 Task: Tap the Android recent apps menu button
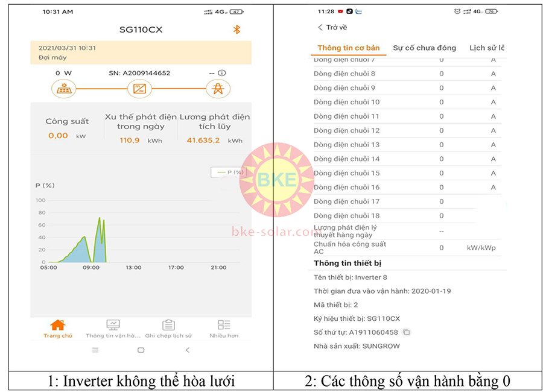[x=95, y=350]
